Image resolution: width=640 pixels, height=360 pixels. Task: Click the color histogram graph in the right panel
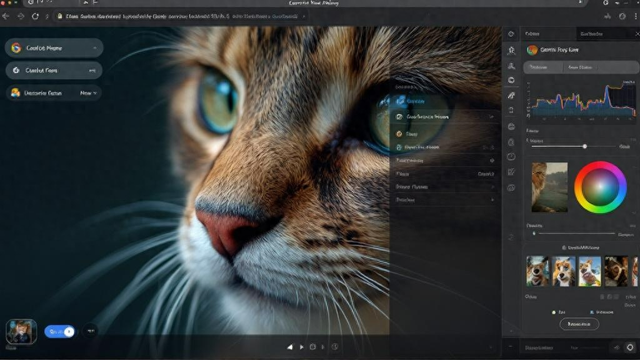point(581,99)
